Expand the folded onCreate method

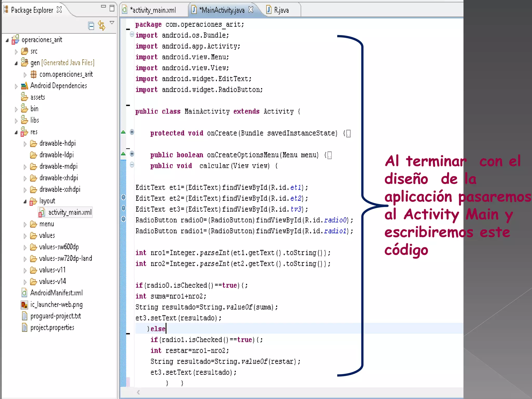[x=132, y=132]
